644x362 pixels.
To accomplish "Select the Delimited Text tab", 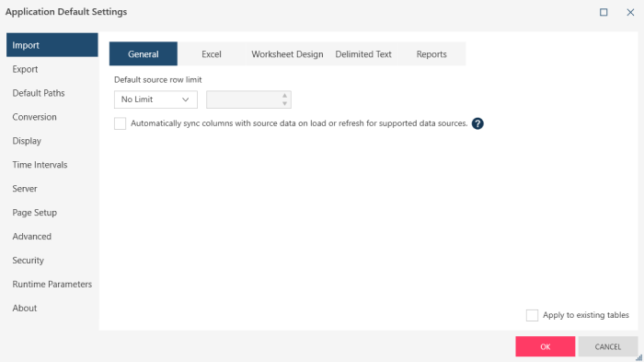I will coord(363,54).
